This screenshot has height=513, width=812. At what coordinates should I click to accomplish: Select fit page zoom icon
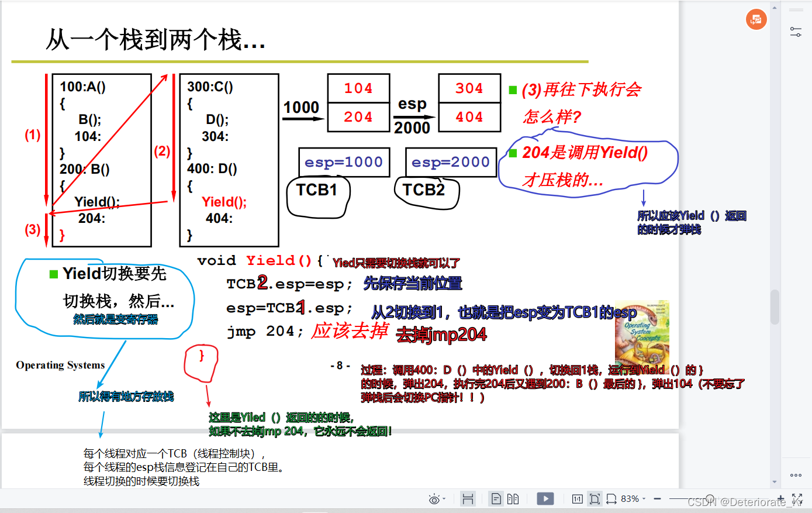595,499
